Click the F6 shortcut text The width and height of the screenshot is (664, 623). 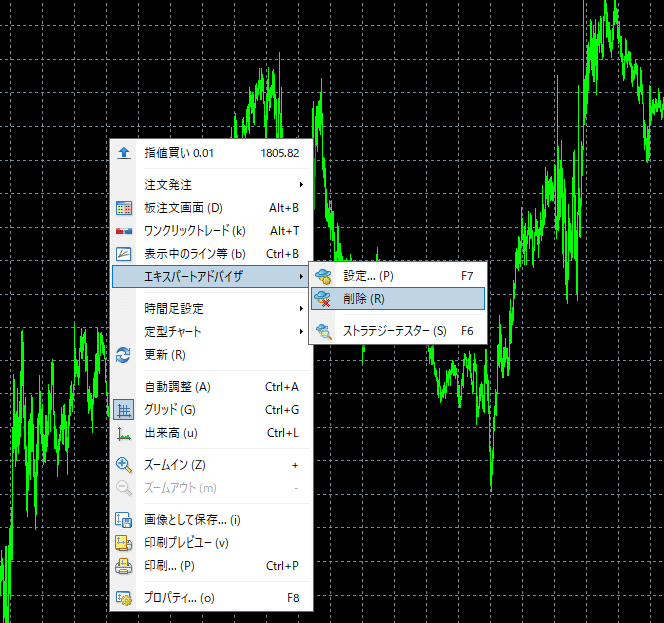pyautogui.click(x=467, y=331)
